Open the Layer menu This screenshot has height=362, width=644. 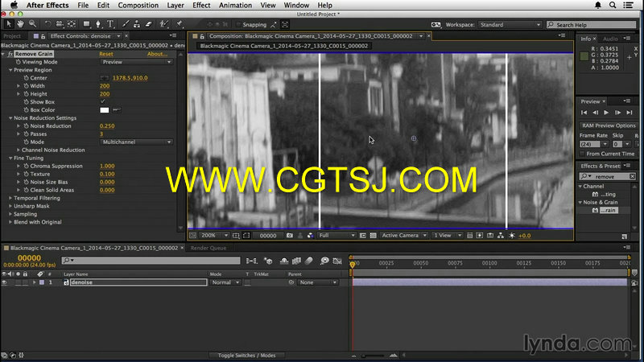pyautogui.click(x=175, y=6)
